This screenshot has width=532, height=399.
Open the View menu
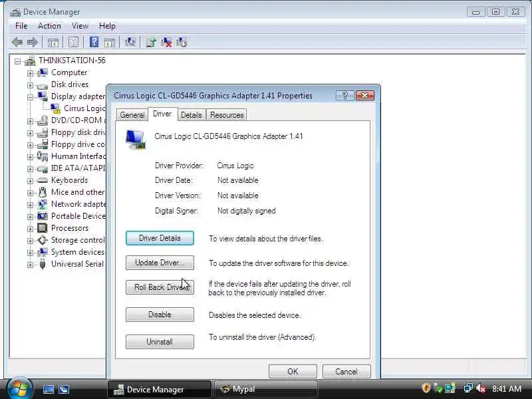80,26
